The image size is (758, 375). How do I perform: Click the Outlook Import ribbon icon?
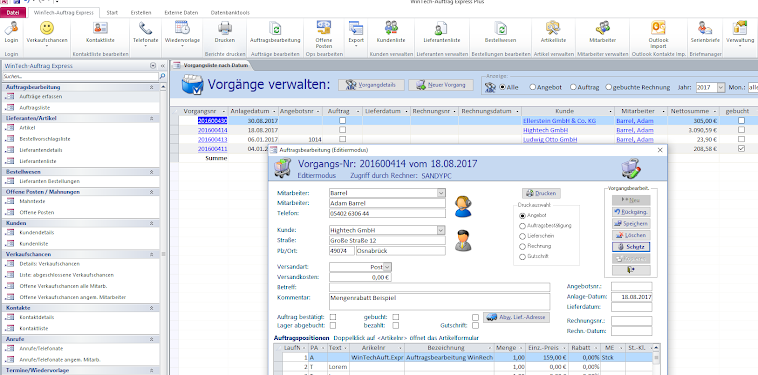tap(658, 28)
